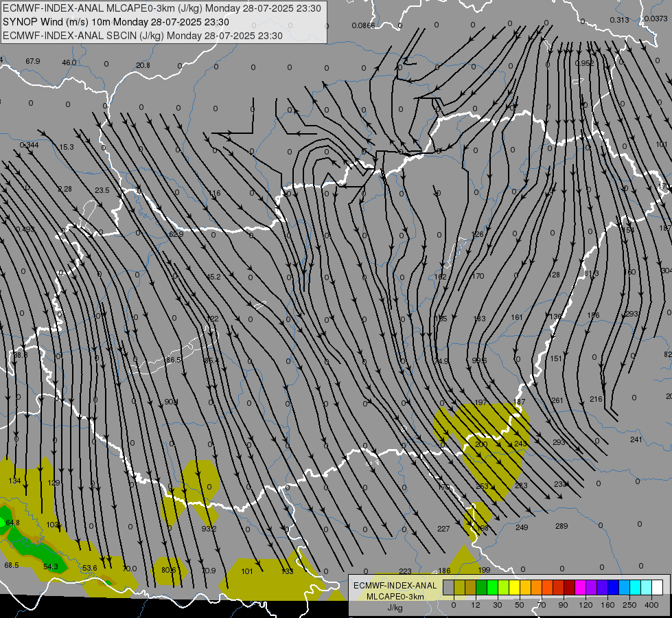Click map value 54.3
This screenshot has width=672, height=618.
tap(51, 567)
